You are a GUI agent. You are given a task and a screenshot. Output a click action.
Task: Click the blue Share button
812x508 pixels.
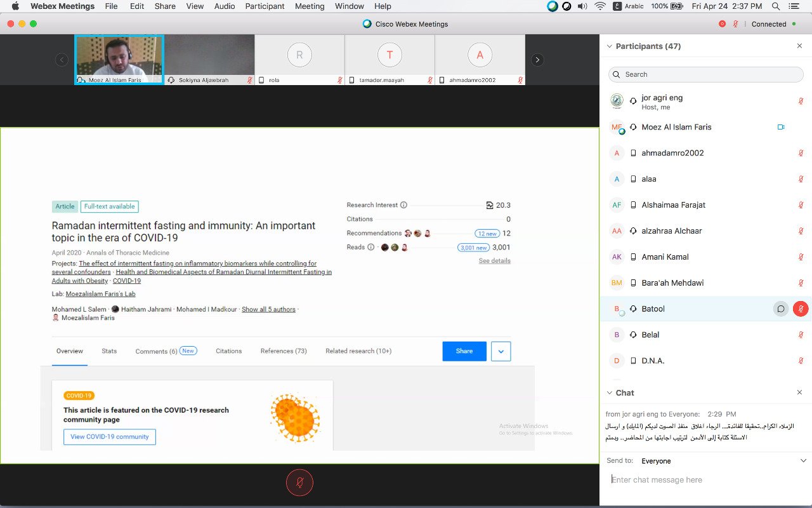[464, 351]
